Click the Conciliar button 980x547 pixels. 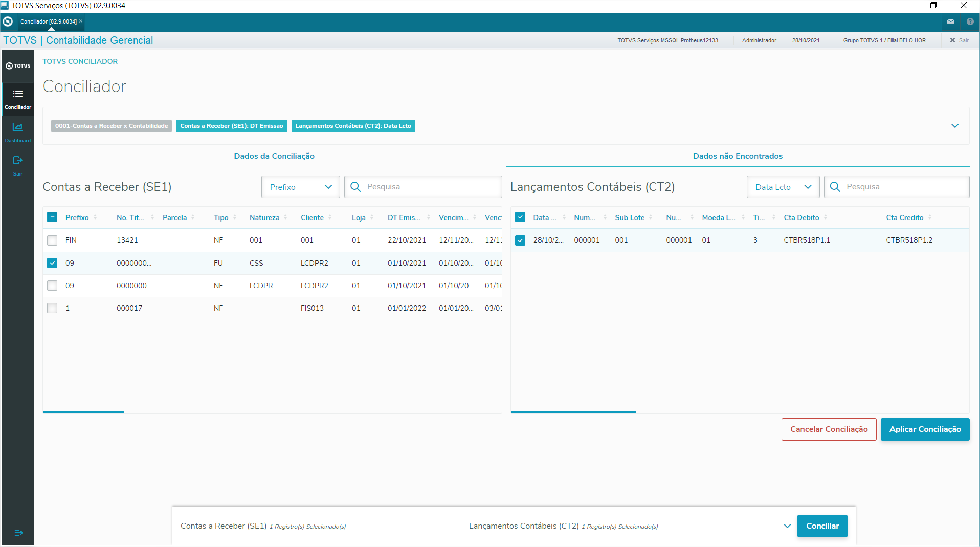click(822, 526)
